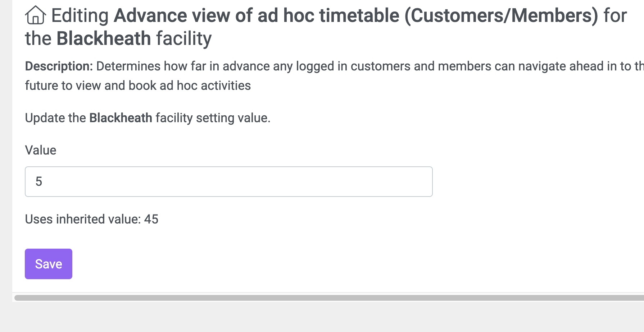Click the bold "Description:" label
Screen dimensions: 644x332
coord(59,66)
